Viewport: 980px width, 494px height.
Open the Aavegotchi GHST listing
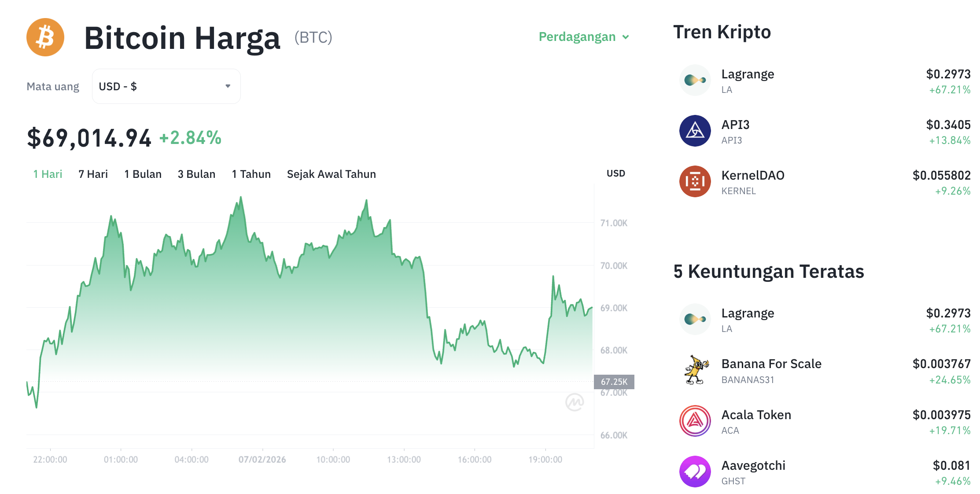[754, 465]
